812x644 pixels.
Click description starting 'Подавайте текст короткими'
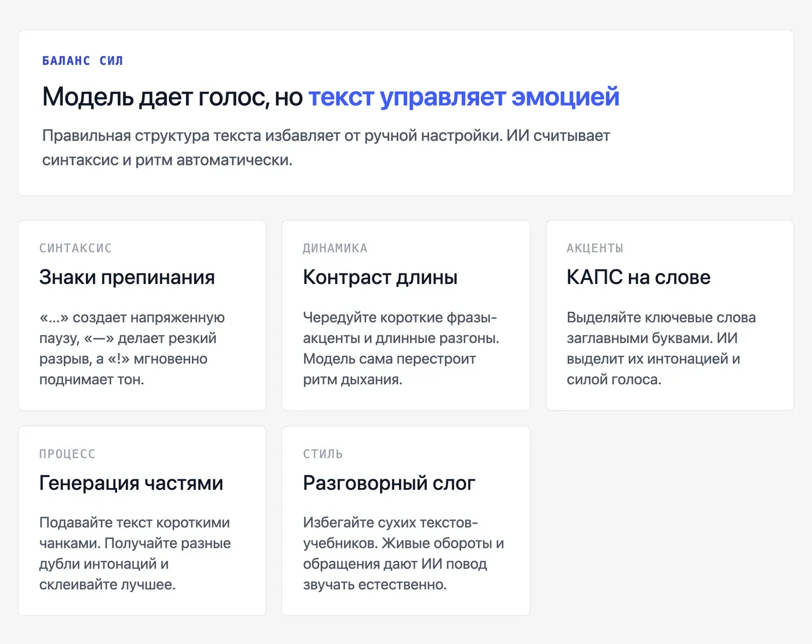[x=135, y=554]
